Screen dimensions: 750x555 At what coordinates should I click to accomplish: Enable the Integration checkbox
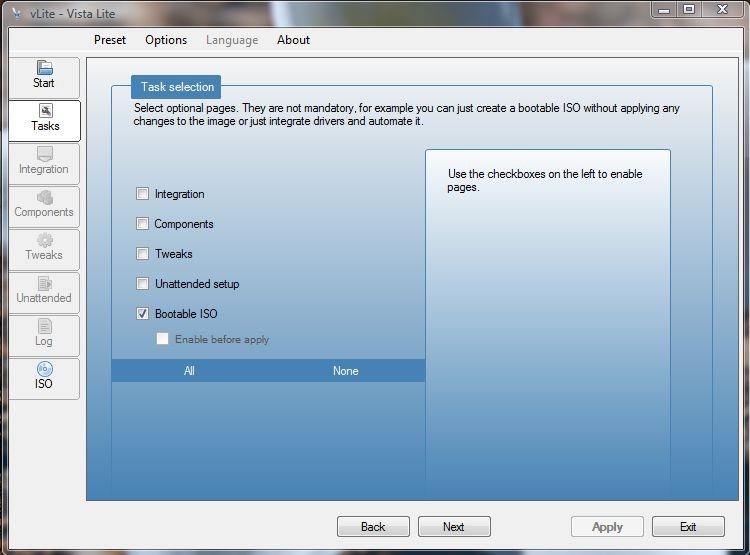pyautogui.click(x=142, y=194)
